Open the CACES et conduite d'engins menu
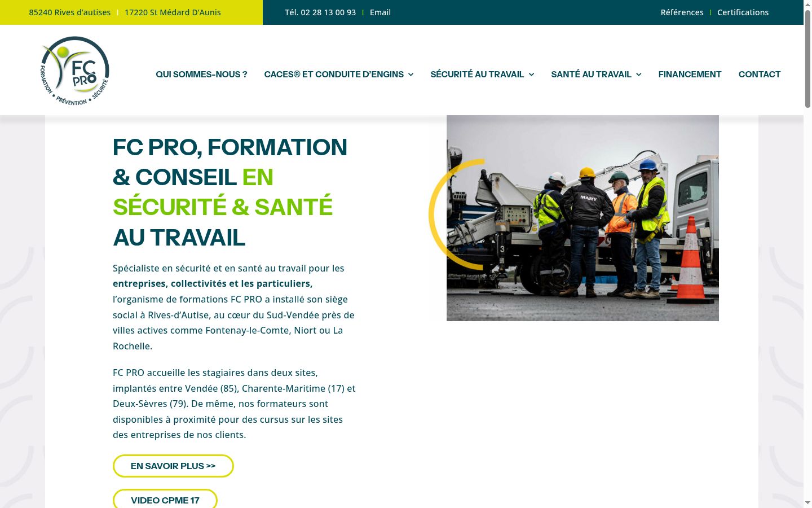This screenshot has height=508, width=812. [334, 74]
